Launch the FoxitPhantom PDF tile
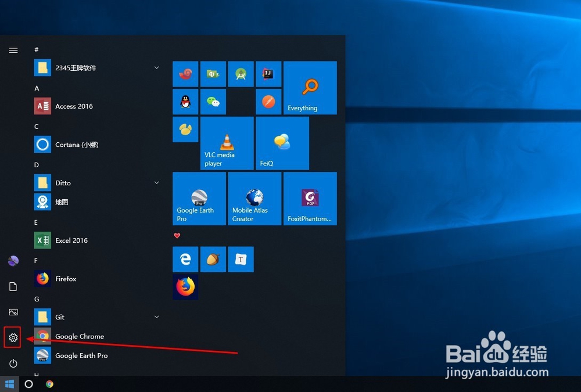Image resolution: width=581 pixels, height=392 pixels. 310,199
